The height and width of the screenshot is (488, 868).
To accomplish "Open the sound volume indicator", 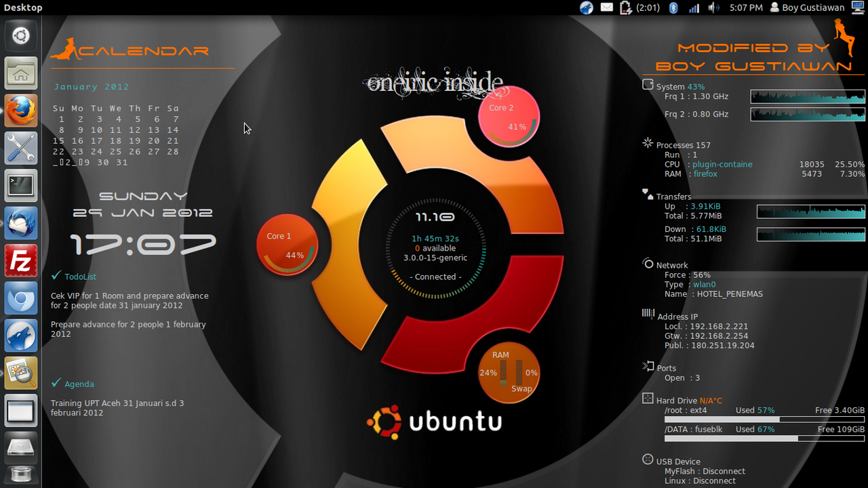I will 713,7.
